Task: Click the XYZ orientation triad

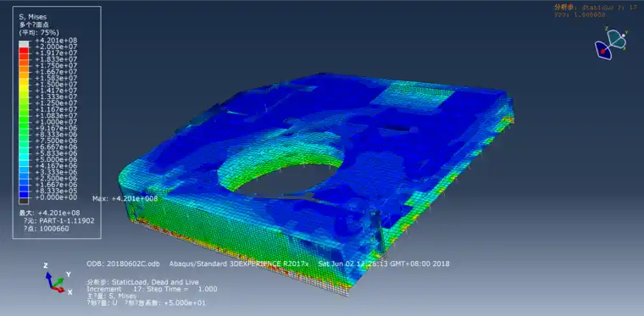Action: coord(58,279)
